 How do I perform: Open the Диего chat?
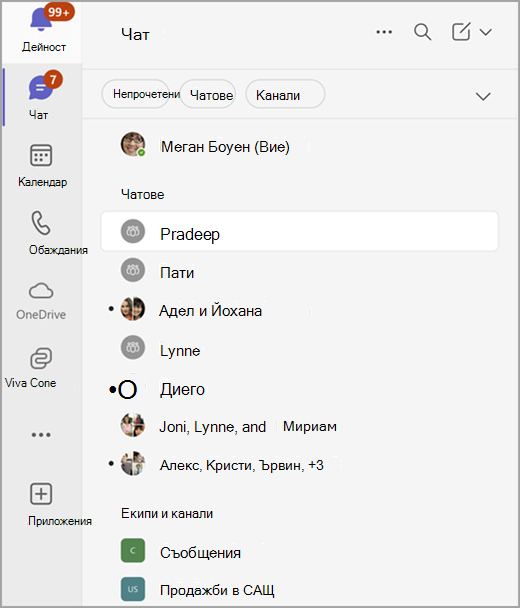click(299, 388)
